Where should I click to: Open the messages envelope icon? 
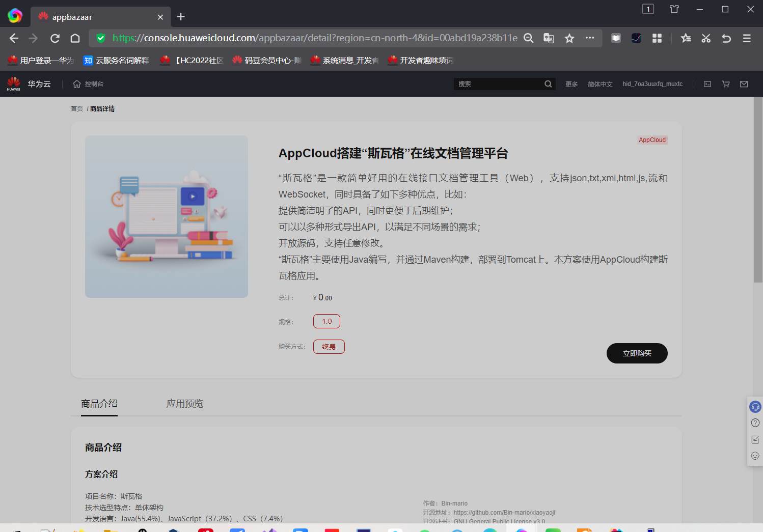click(x=744, y=84)
